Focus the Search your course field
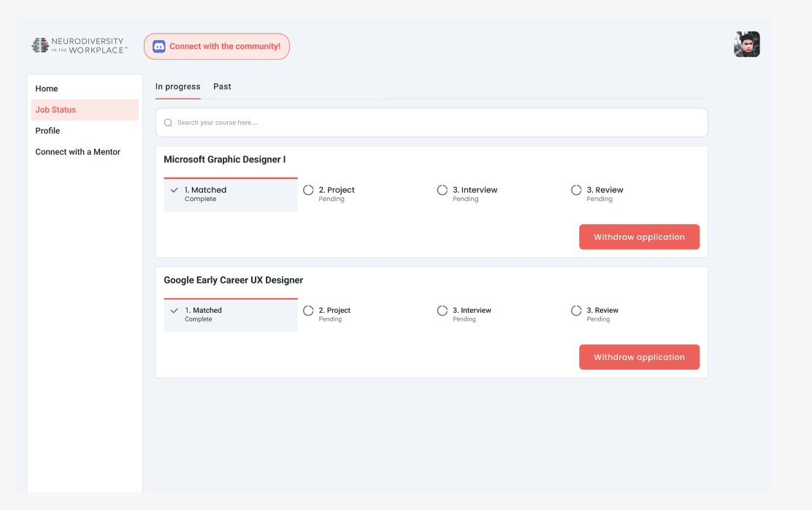Viewport: 812px width, 510px height. click(432, 123)
